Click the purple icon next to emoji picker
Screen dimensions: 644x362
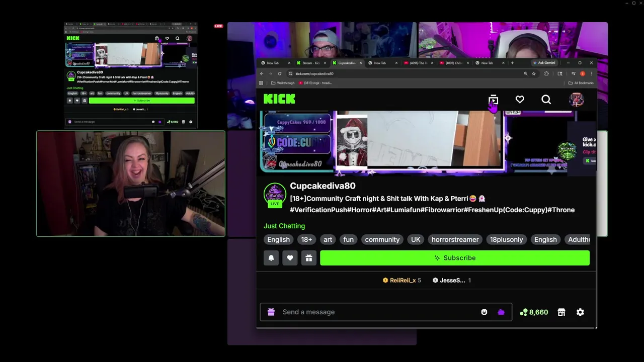pos(501,312)
